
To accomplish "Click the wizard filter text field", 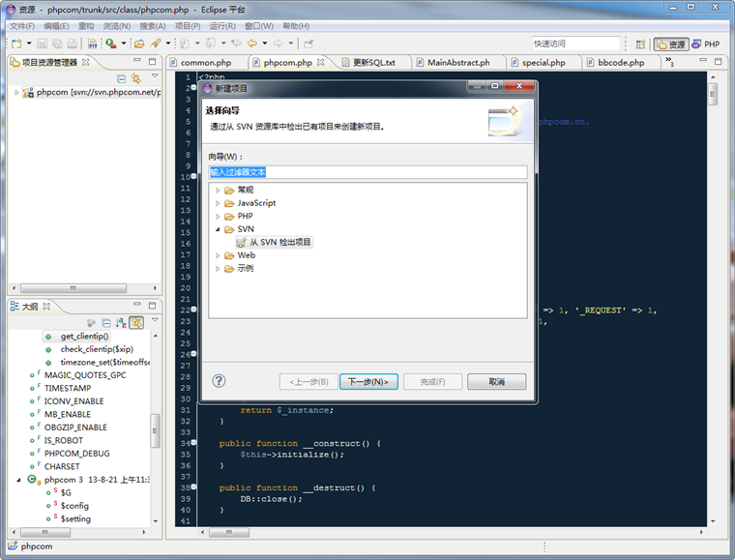I will click(x=367, y=172).
